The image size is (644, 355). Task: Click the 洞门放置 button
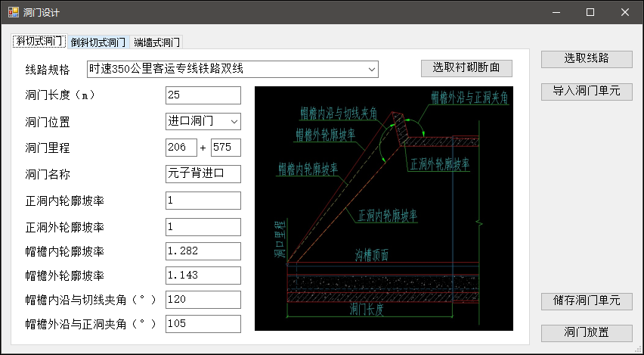point(587,333)
